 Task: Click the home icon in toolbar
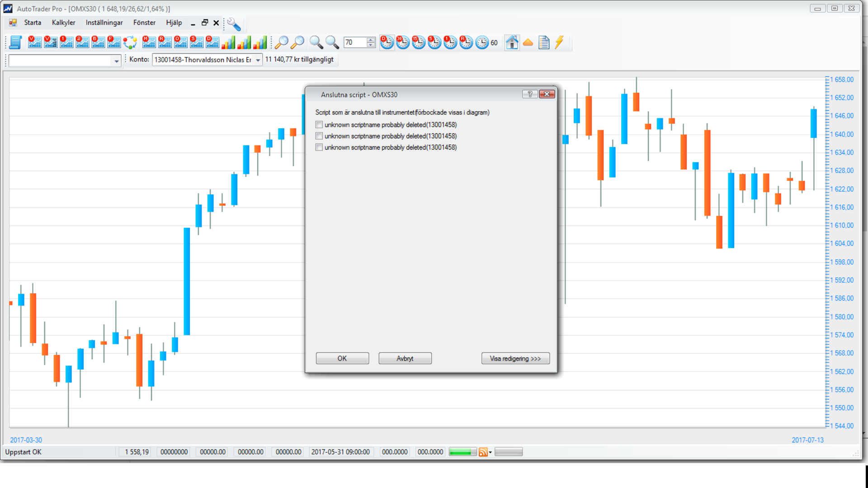(x=512, y=42)
